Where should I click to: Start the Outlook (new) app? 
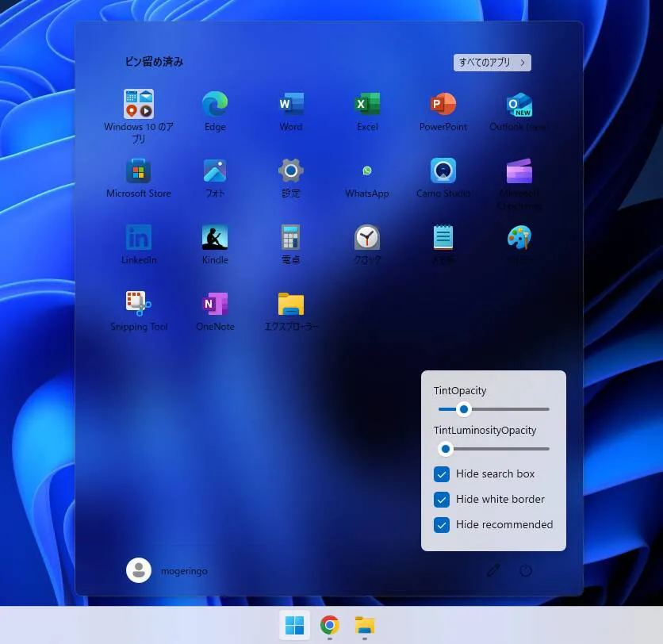click(519, 111)
